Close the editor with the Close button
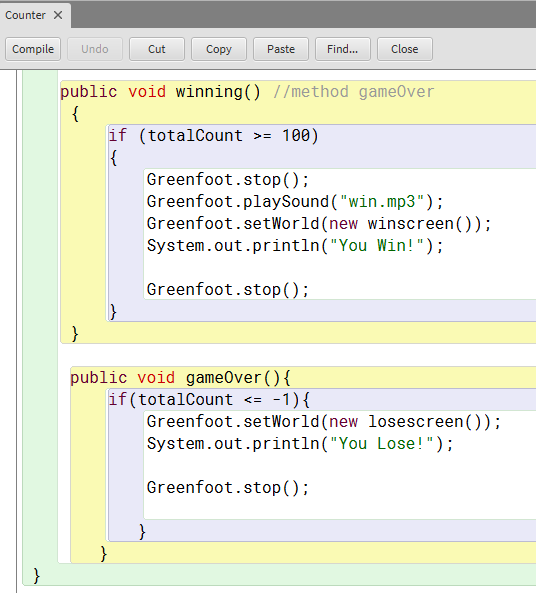The height and width of the screenshot is (593, 536). (405, 49)
